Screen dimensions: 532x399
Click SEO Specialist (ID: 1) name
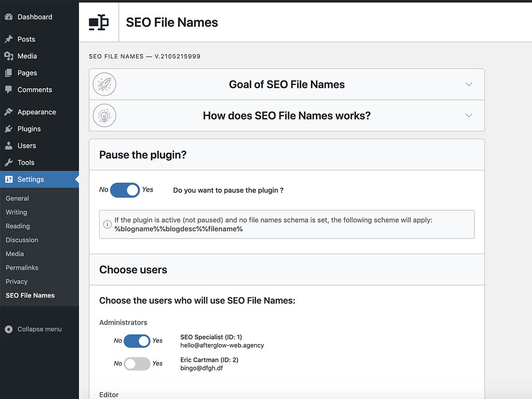(x=211, y=337)
